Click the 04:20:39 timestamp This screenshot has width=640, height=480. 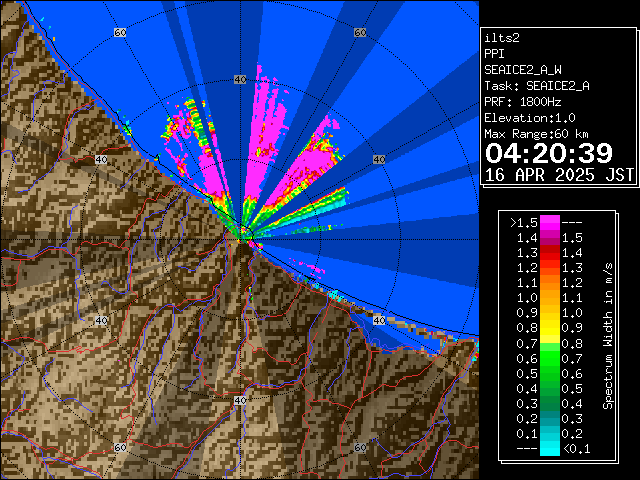(549, 153)
